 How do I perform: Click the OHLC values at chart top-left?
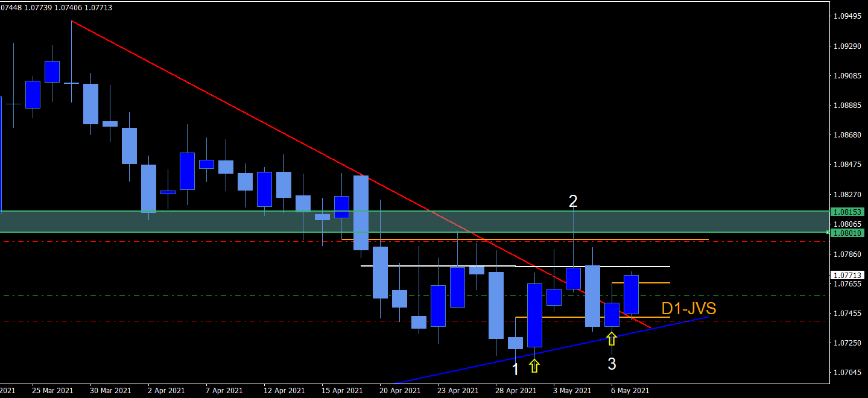pos(55,8)
